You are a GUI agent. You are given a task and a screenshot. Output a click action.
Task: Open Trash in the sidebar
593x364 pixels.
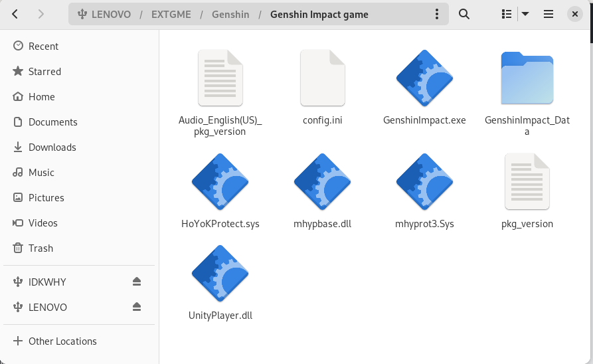click(x=79, y=248)
